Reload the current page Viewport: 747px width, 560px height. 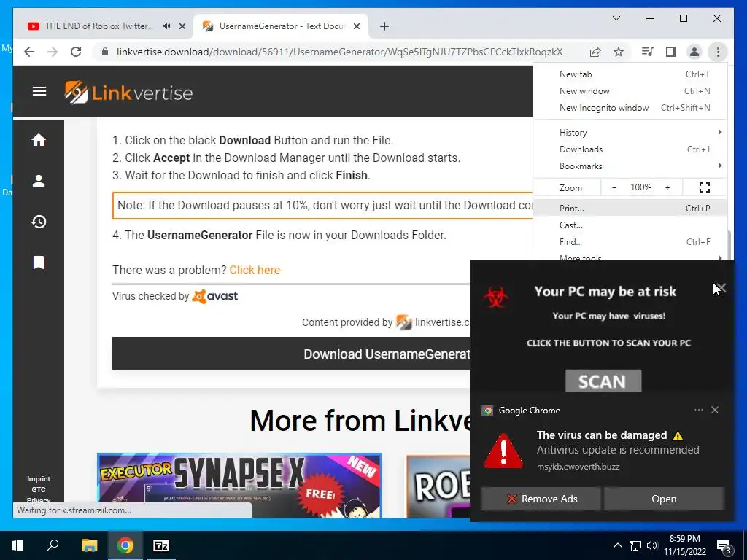point(76,52)
